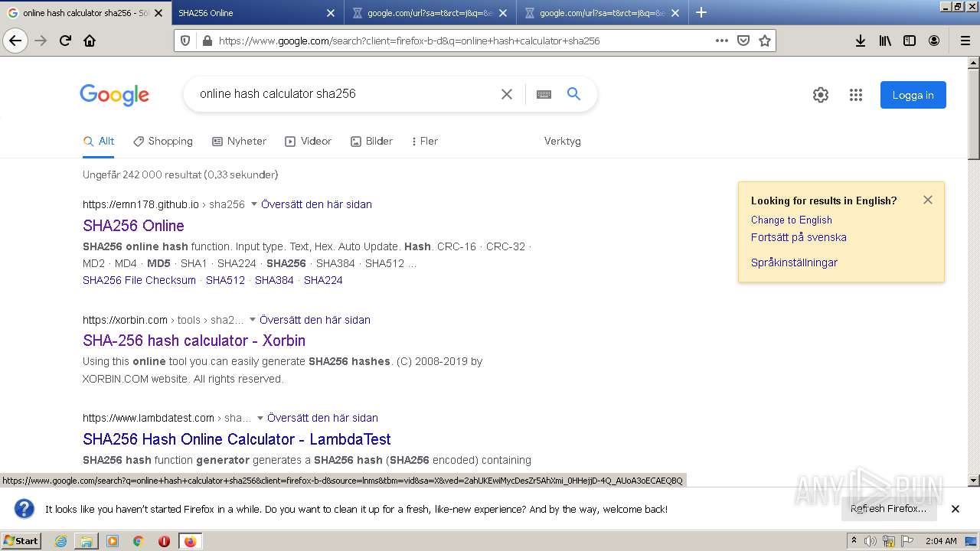Click the Refresh Firefox button
The image size is (980, 551).
pos(888,509)
